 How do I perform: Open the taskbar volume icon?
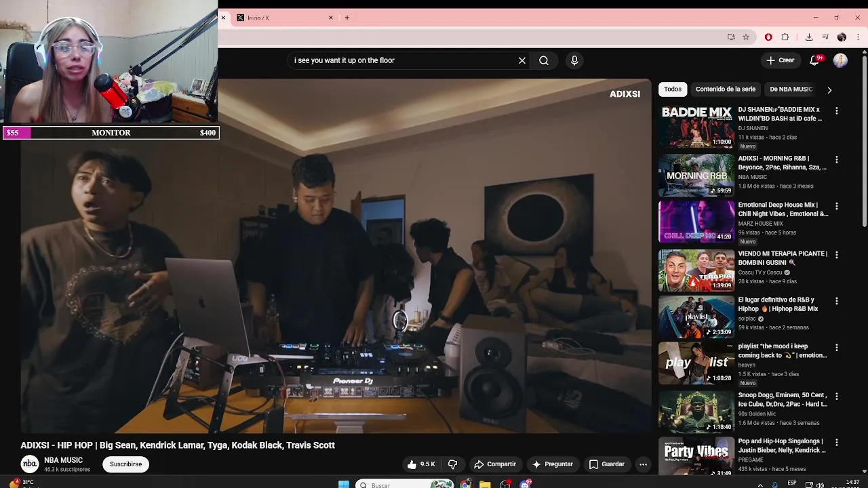(820, 485)
